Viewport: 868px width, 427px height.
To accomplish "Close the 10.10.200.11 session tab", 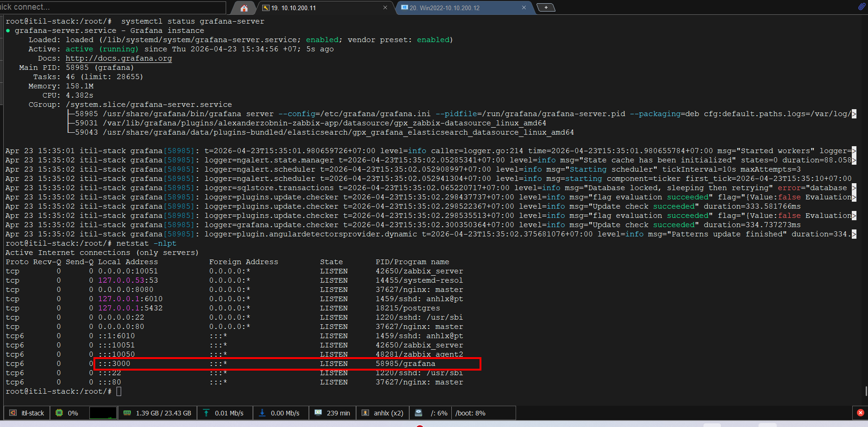I will 385,8.
